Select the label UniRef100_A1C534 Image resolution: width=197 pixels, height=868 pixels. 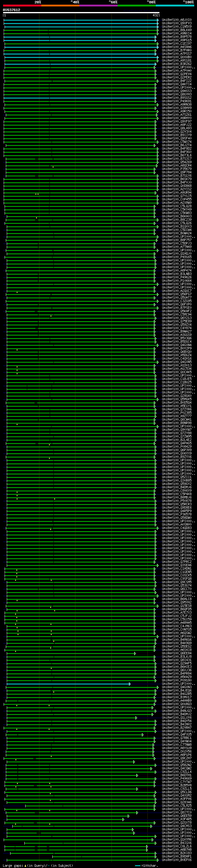click(x=177, y=369)
